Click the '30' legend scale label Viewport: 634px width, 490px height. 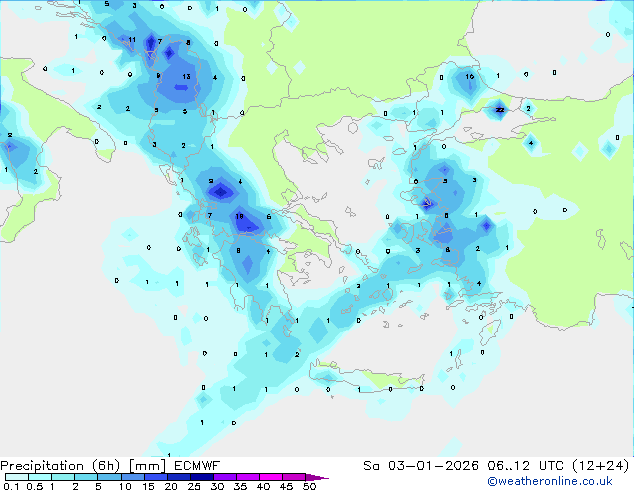217,486
